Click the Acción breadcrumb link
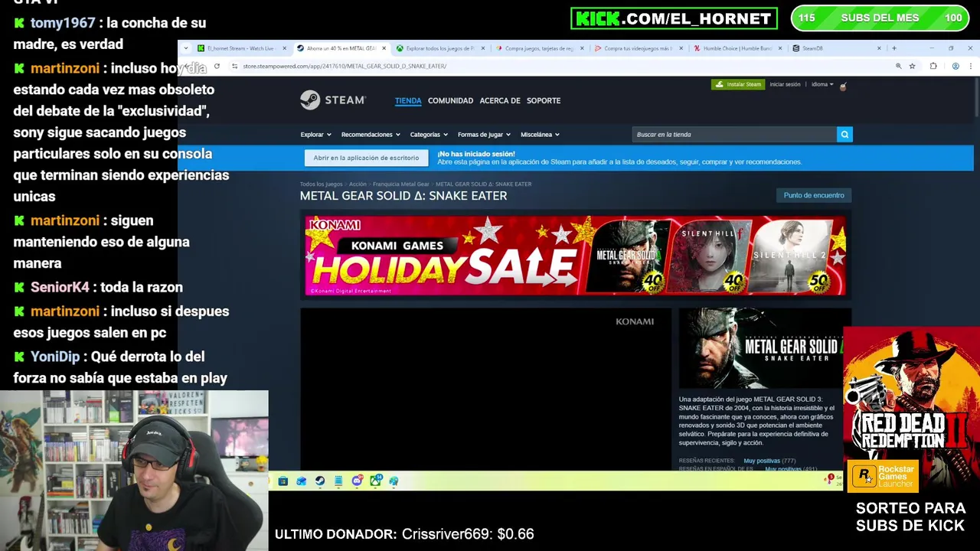980x551 pixels. (358, 184)
